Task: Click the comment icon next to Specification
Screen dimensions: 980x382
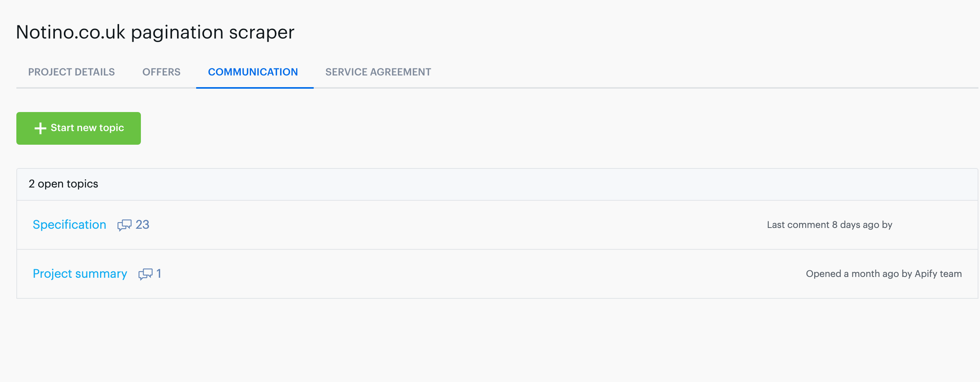Action: (125, 225)
